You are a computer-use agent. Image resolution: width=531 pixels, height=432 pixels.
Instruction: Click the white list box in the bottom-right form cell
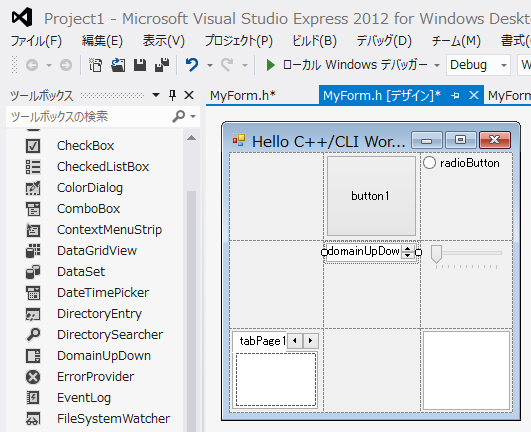tap(467, 370)
